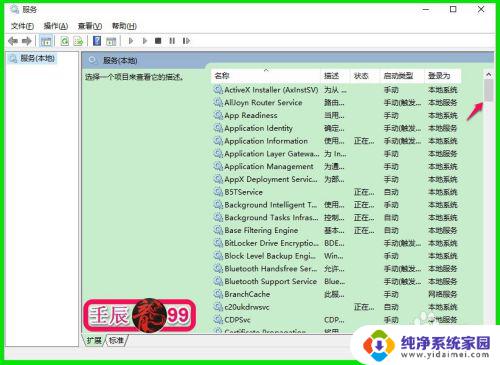Open the 帮助(H) menu
The width and height of the screenshot is (500, 365).
(x=124, y=26)
